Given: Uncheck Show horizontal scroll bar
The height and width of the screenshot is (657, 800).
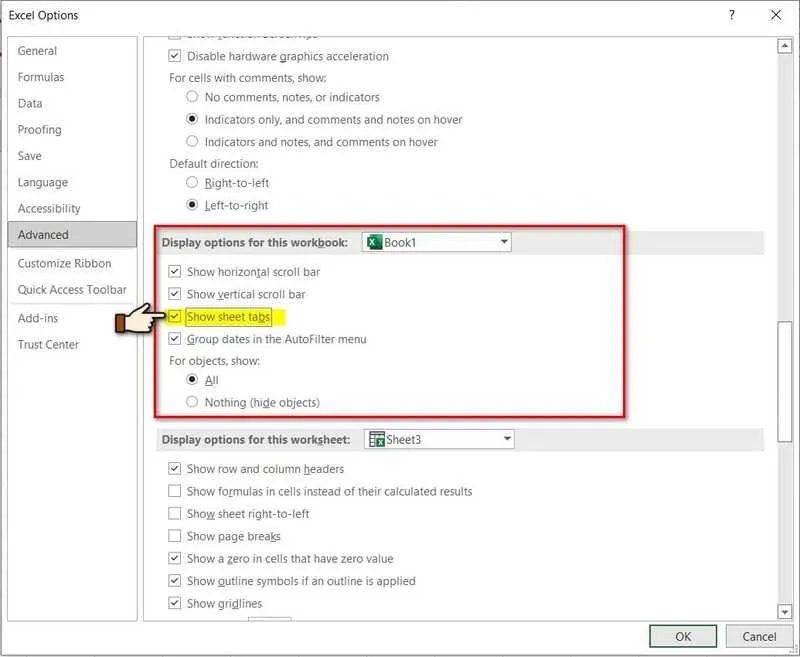Looking at the screenshot, I should point(176,271).
